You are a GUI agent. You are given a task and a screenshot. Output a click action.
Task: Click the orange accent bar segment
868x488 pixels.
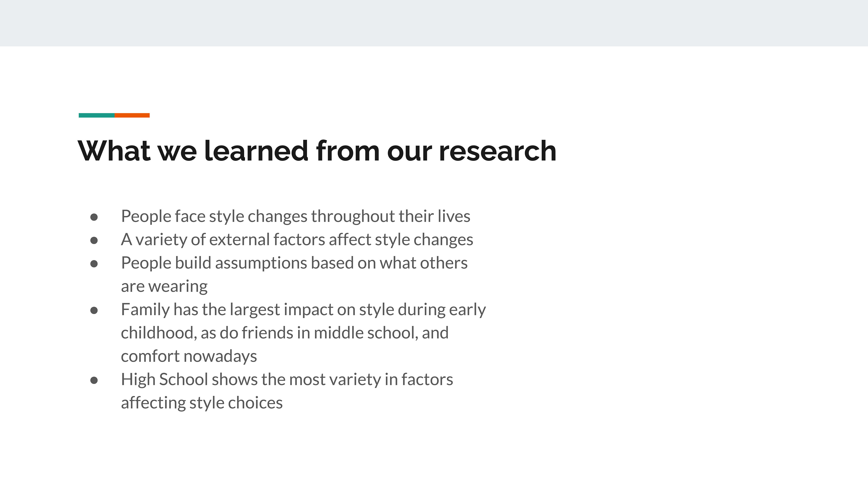click(132, 115)
